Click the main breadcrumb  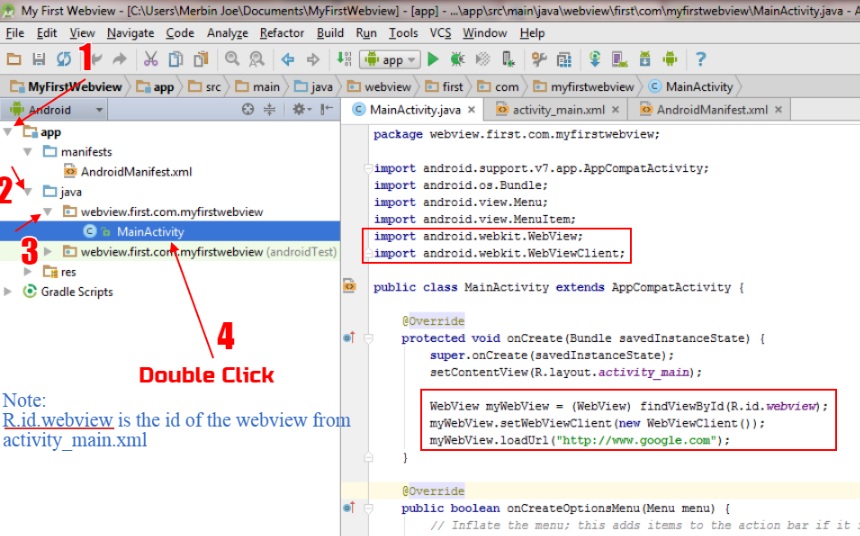tap(257, 87)
